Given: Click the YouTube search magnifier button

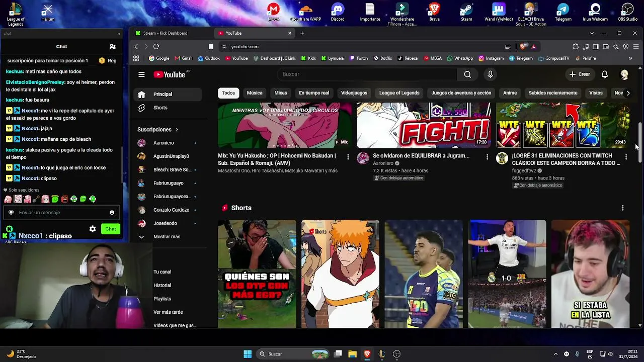Looking at the screenshot, I should 467,74.
